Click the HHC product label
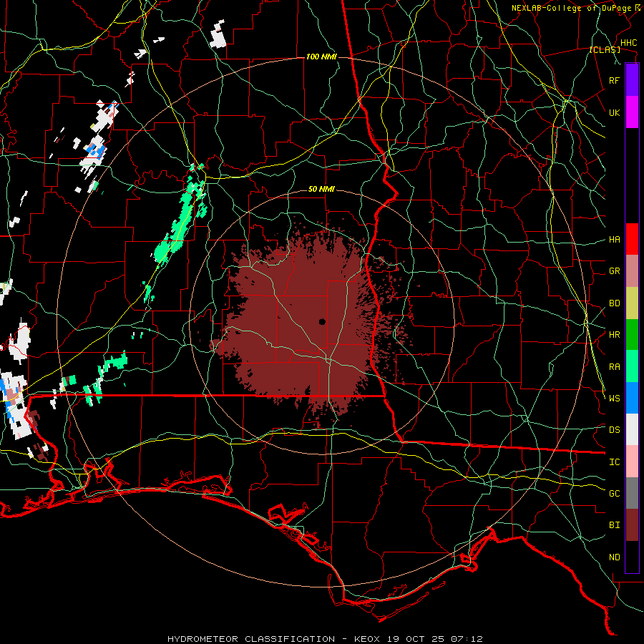 pyautogui.click(x=628, y=43)
